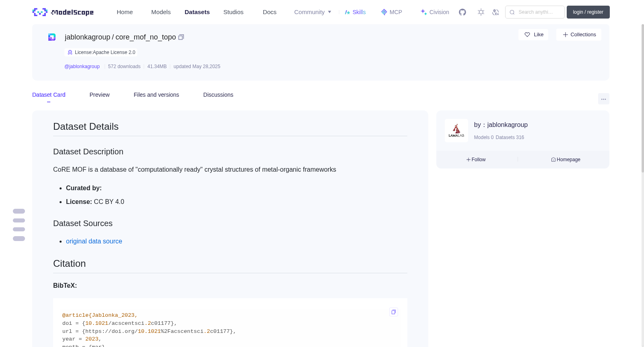Image resolution: width=644 pixels, height=347 pixels.
Task: Click the search magnifier icon
Action: [512, 12]
